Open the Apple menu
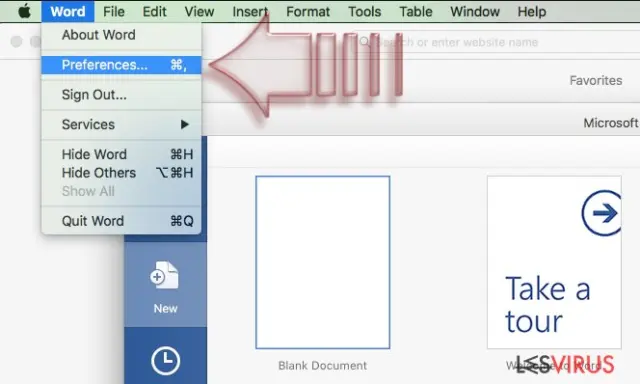This screenshot has height=384, width=640. pos(24,11)
